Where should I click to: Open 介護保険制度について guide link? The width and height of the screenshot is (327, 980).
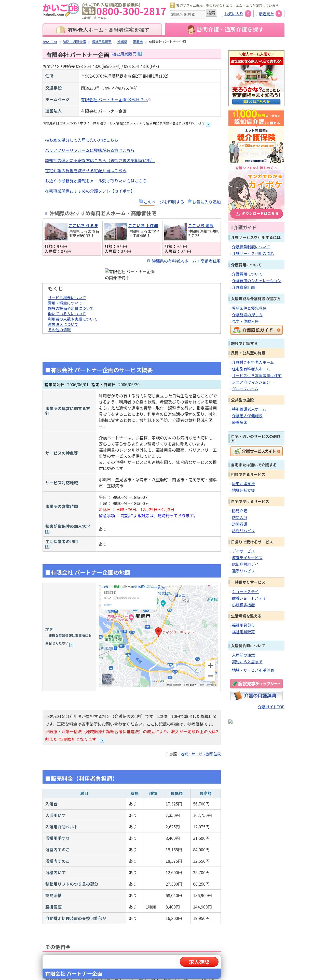(x=251, y=247)
